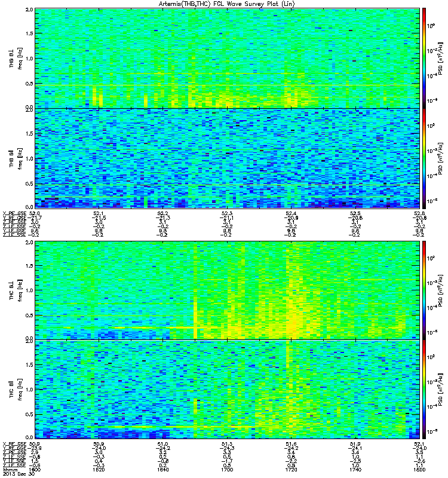This screenshot has width=448, height=478.
Task: Click the 'THC B∥ freq [Hz]' axis label
Action: click(16, 390)
